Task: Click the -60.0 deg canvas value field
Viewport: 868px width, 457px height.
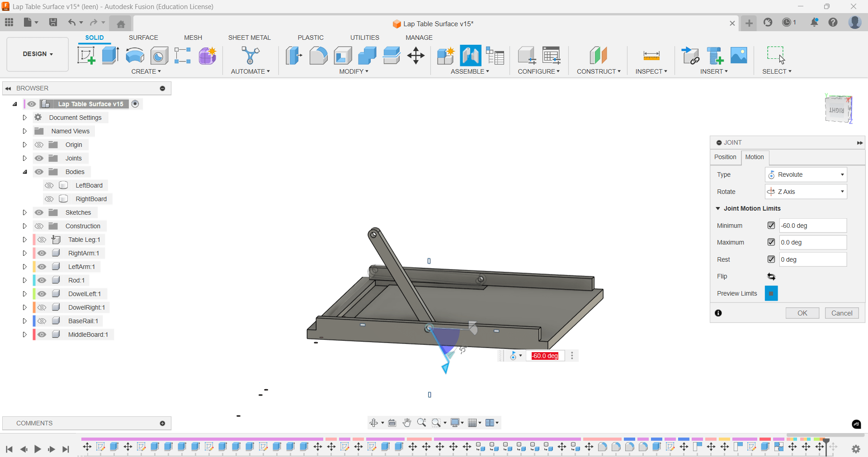Action: (x=545, y=356)
